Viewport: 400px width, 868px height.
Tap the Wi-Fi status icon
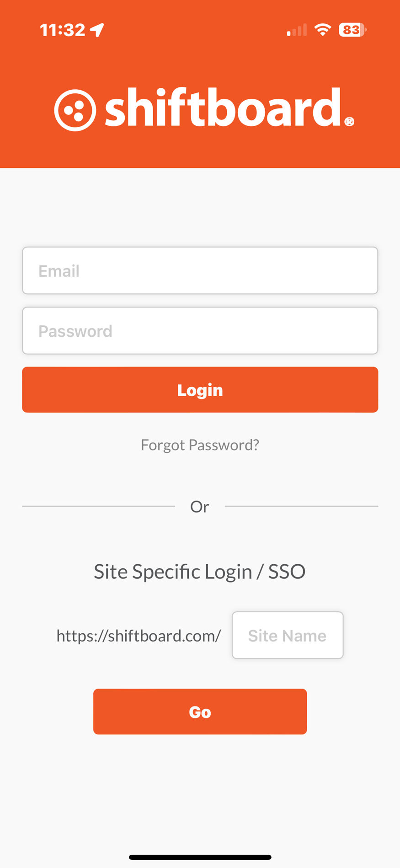(x=323, y=30)
